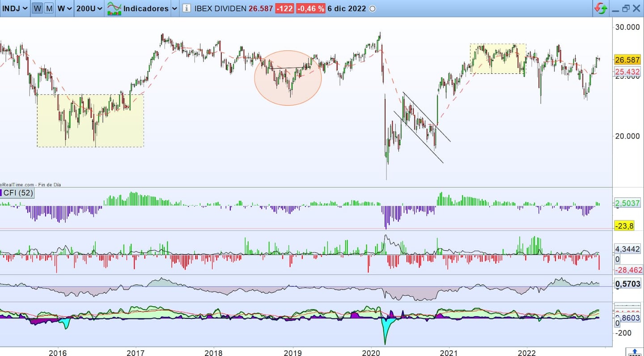
Task: Expand the 200U units dropdown
Action: point(89,8)
